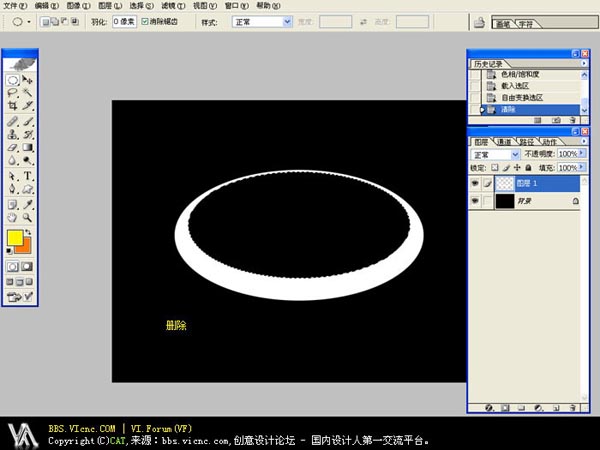Select the Move tool
This screenshot has height=450, width=600.
click(28, 80)
